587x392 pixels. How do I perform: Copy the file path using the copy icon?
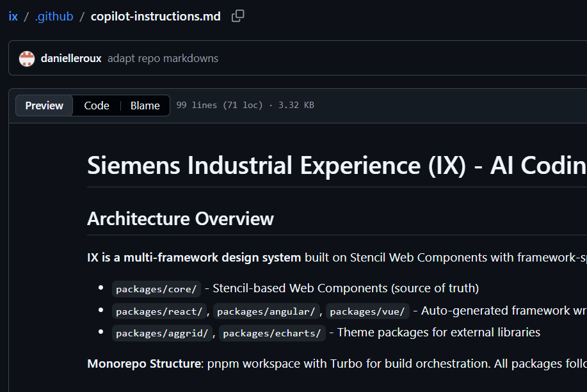tap(237, 15)
